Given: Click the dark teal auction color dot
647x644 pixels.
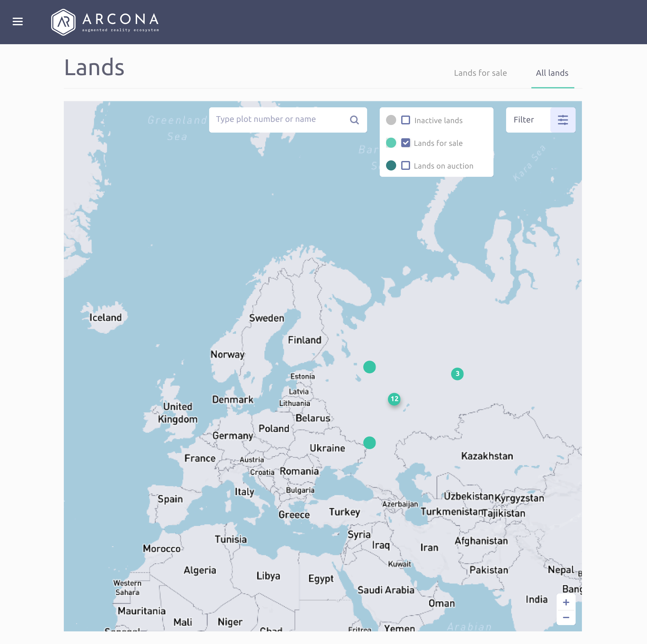Looking at the screenshot, I should [x=391, y=166].
